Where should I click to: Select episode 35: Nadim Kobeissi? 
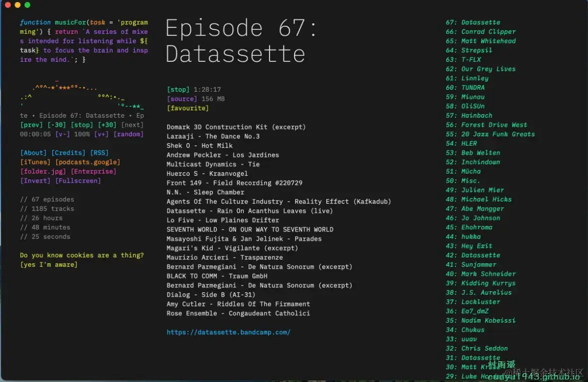pyautogui.click(x=480, y=321)
